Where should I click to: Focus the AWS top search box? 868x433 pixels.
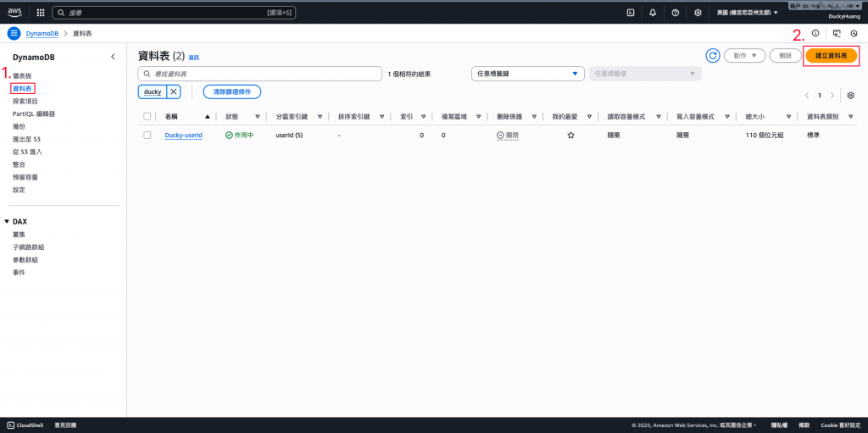coord(174,12)
